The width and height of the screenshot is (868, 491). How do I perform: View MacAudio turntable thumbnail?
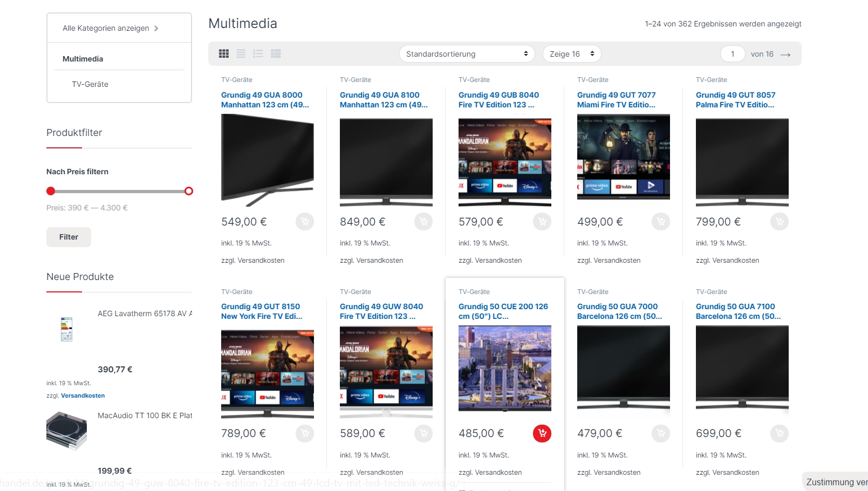pyautogui.click(x=66, y=431)
